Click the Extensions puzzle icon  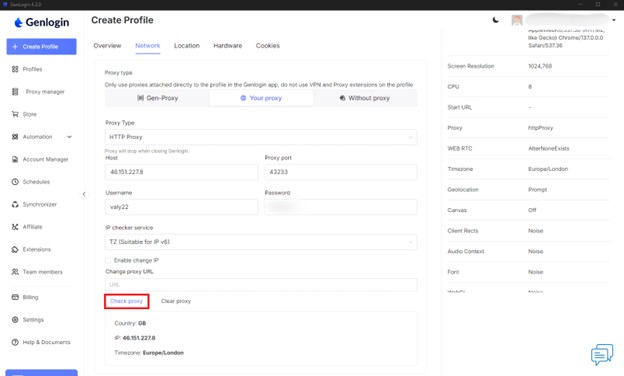pos(15,249)
